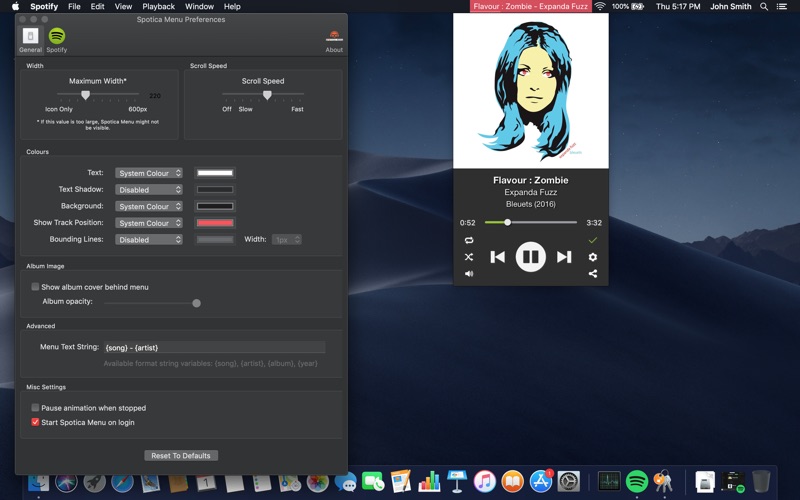Toggle repeat in the mini player

click(469, 240)
